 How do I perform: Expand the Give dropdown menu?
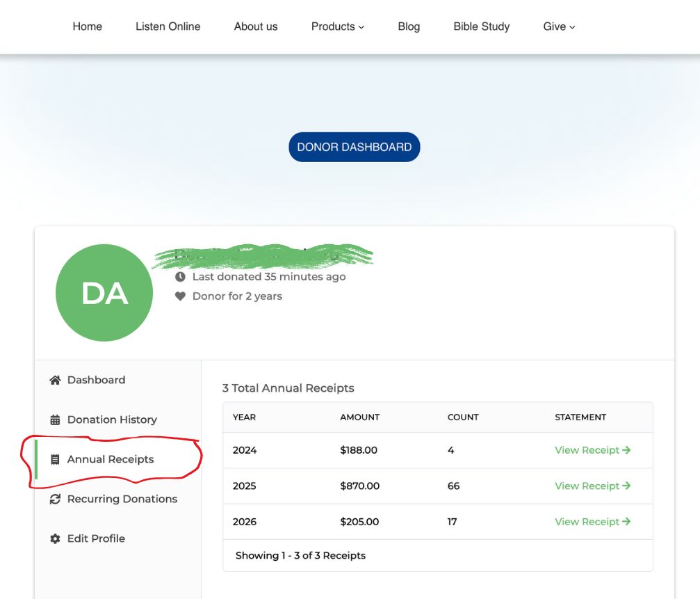pyautogui.click(x=559, y=26)
